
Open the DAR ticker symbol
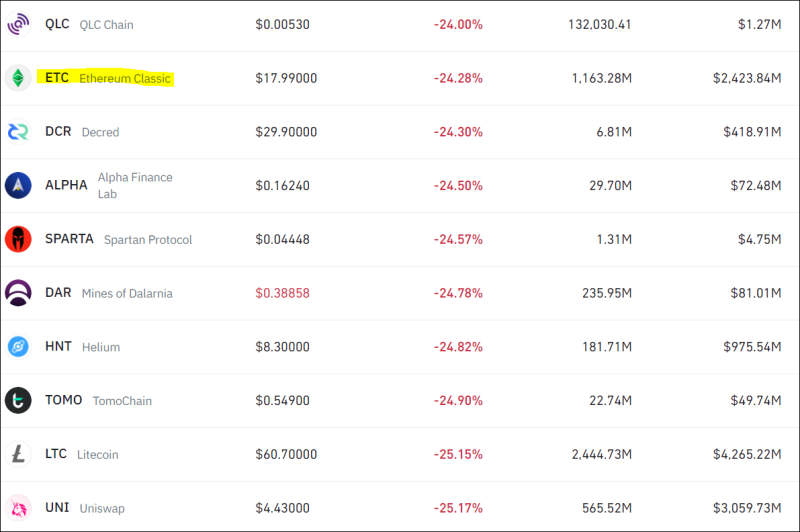point(58,293)
